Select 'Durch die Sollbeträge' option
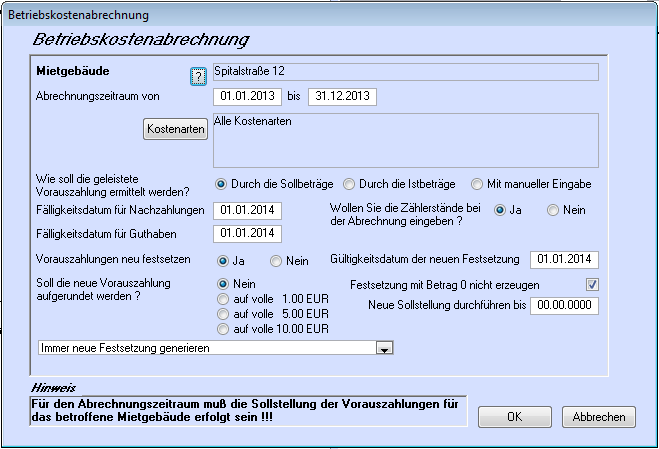This screenshot has width=659, height=449. [x=223, y=184]
